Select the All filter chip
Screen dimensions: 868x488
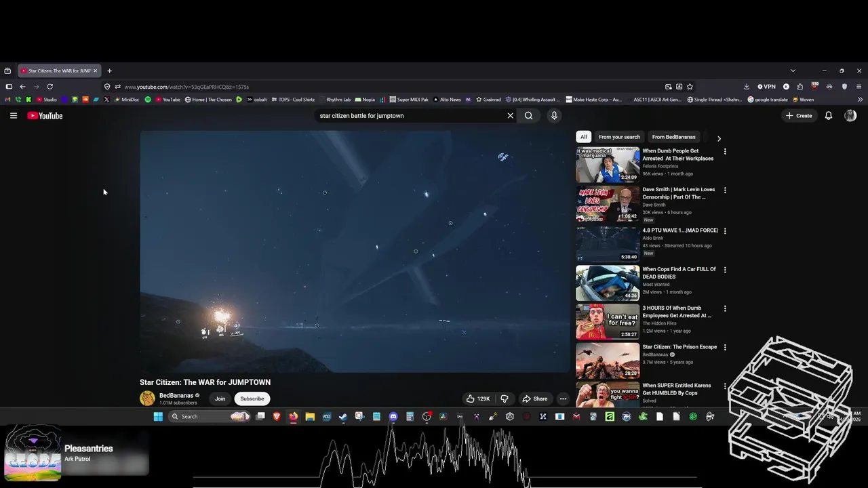583,137
